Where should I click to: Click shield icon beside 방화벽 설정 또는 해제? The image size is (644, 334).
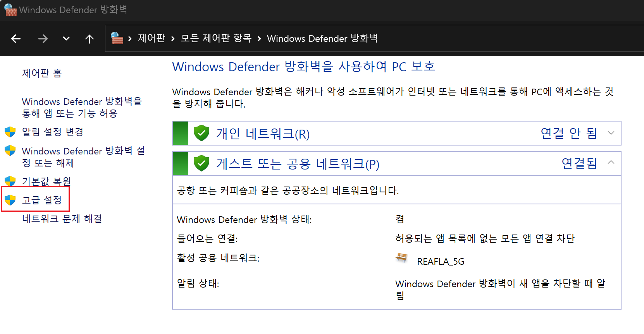(x=10, y=151)
